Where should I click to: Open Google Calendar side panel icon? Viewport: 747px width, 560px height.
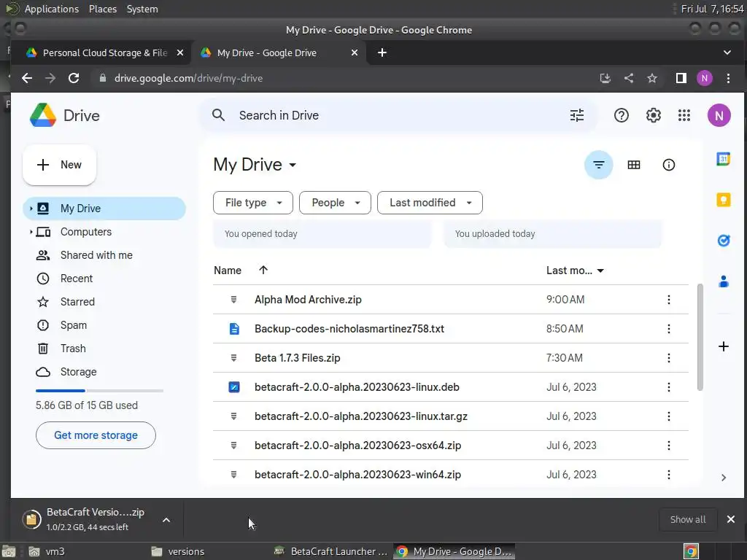click(x=723, y=159)
